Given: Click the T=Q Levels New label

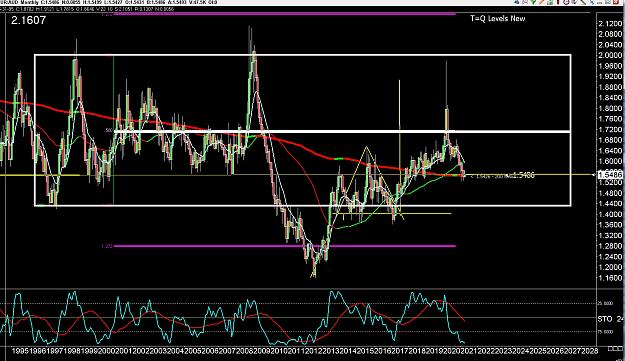Looking at the screenshot, I should pos(497,18).
